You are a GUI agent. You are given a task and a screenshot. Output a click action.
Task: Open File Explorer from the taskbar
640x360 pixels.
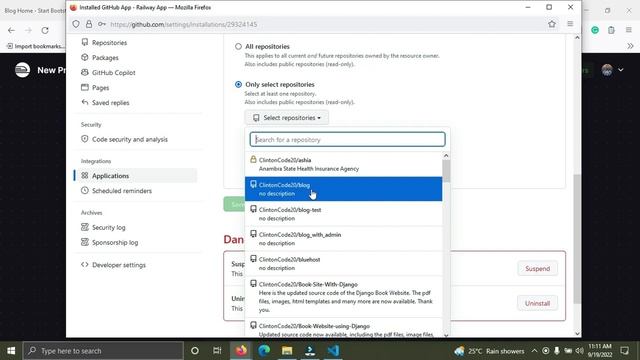(x=287, y=351)
